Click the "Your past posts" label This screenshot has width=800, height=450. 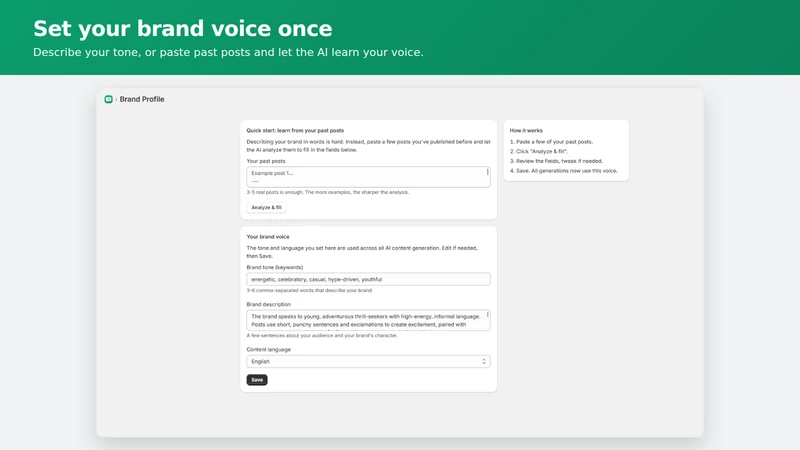pyautogui.click(x=266, y=161)
